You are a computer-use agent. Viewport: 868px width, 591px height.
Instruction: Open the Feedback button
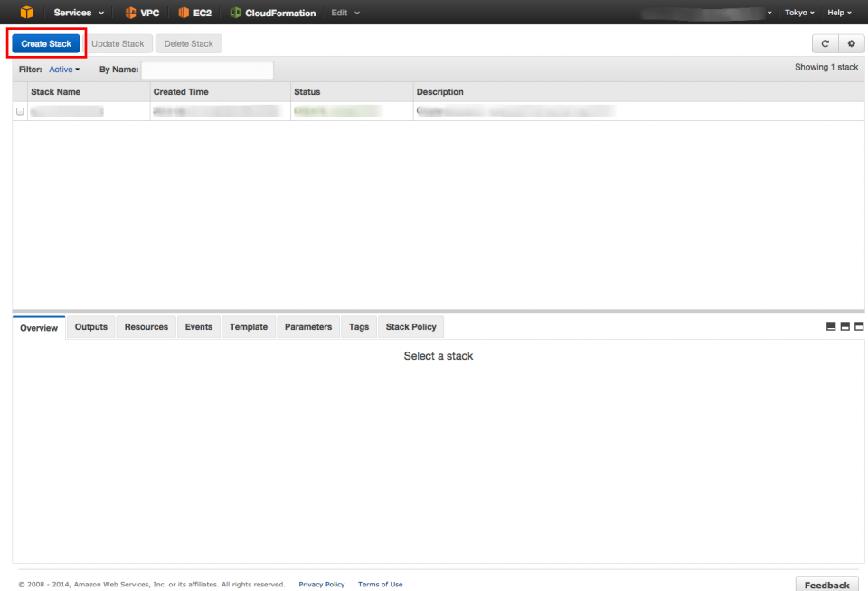point(827,585)
